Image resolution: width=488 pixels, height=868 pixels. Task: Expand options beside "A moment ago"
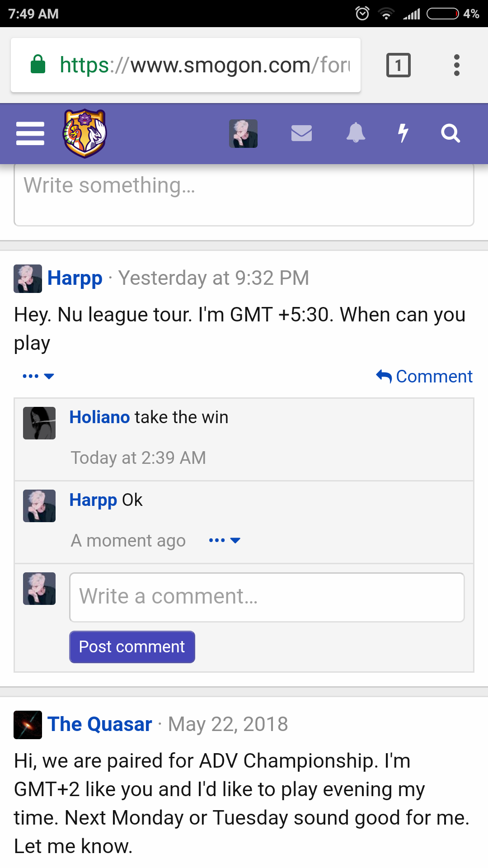pyautogui.click(x=225, y=540)
